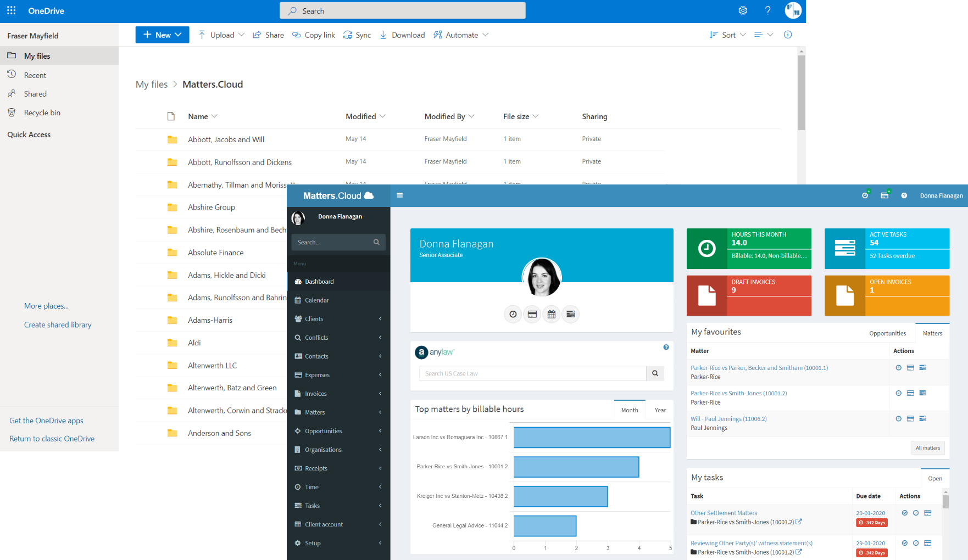This screenshot has width=968, height=560.
Task: Switch to Opportunities tab in My favourites
Action: (887, 333)
